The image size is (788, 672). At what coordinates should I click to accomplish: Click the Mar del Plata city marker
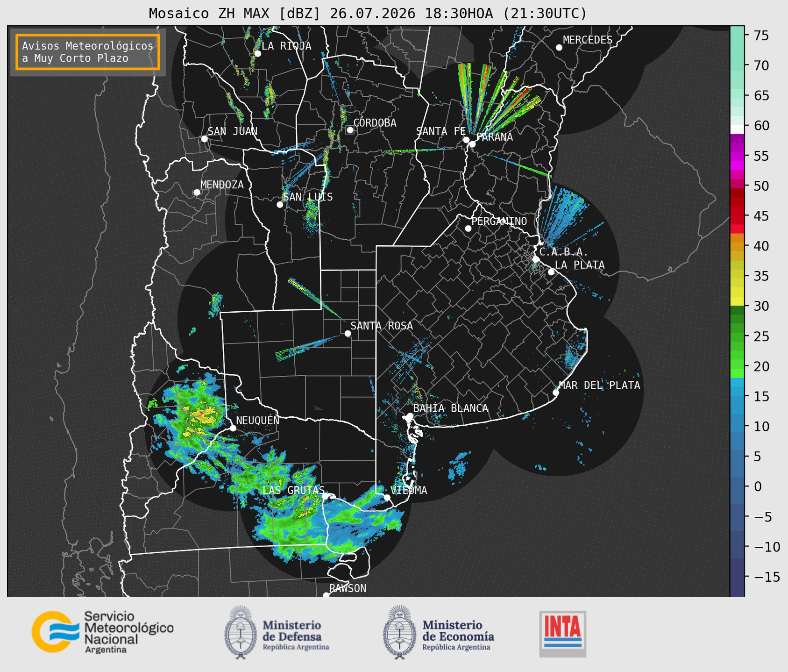tap(555, 393)
